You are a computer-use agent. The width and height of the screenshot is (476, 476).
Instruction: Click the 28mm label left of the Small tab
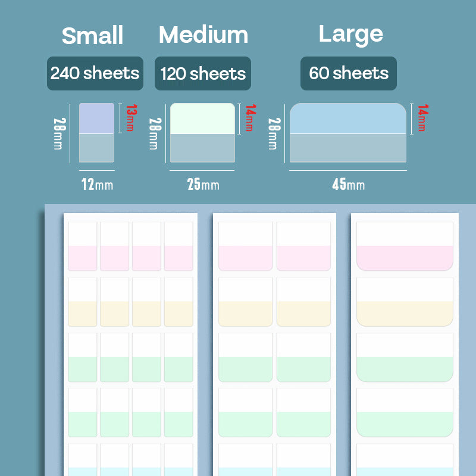pos(58,133)
